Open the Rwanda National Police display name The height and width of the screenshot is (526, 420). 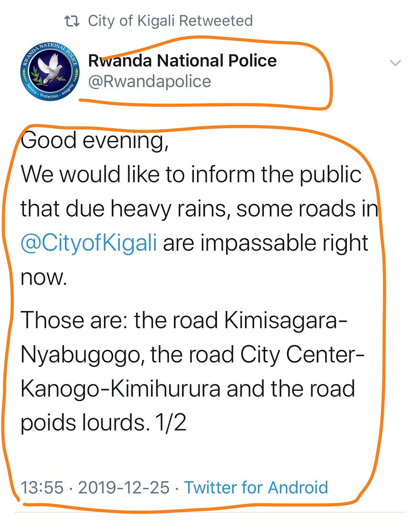(182, 61)
